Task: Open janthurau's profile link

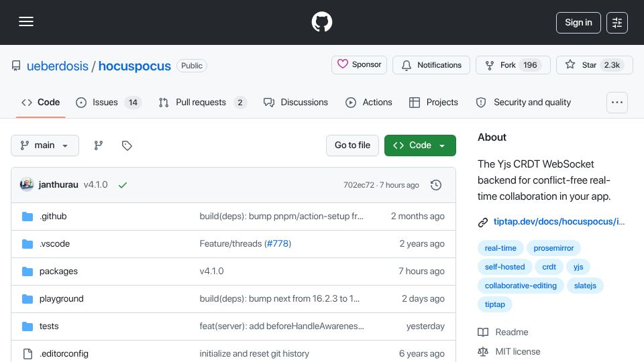Action: click(x=58, y=185)
